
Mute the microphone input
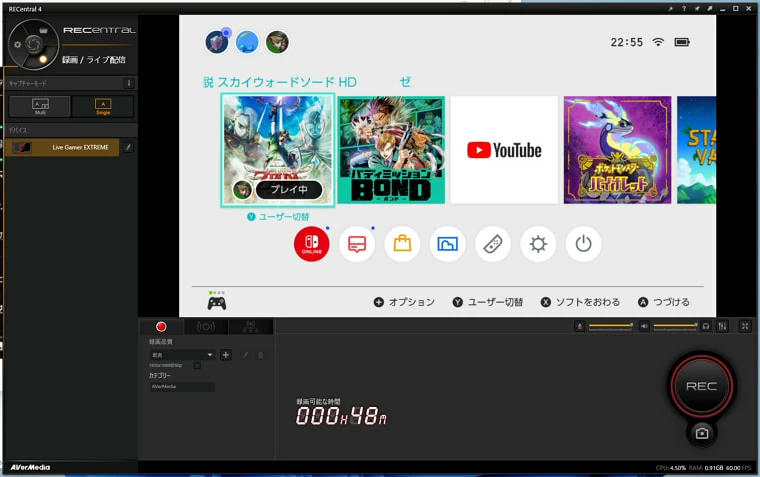point(580,326)
